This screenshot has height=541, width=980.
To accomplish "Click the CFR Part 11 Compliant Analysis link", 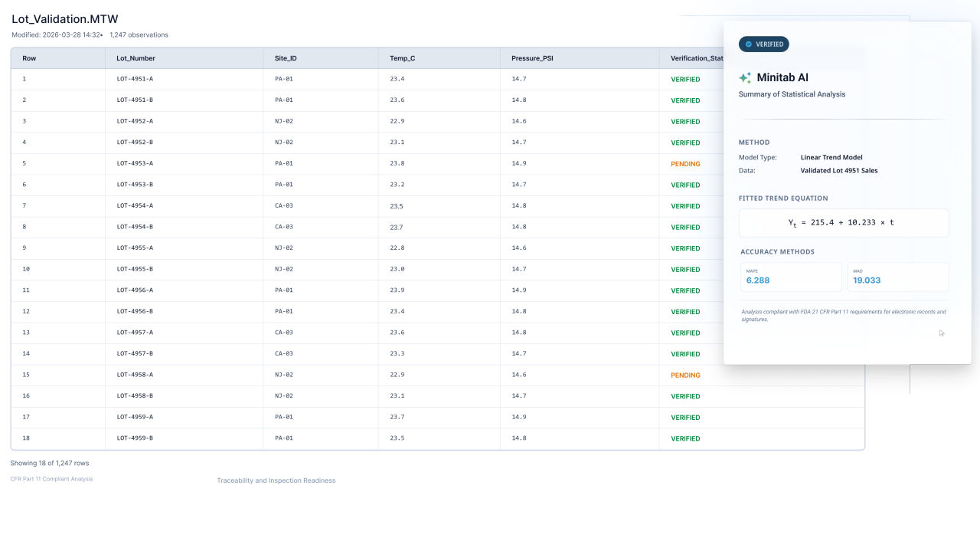I will pyautogui.click(x=51, y=478).
